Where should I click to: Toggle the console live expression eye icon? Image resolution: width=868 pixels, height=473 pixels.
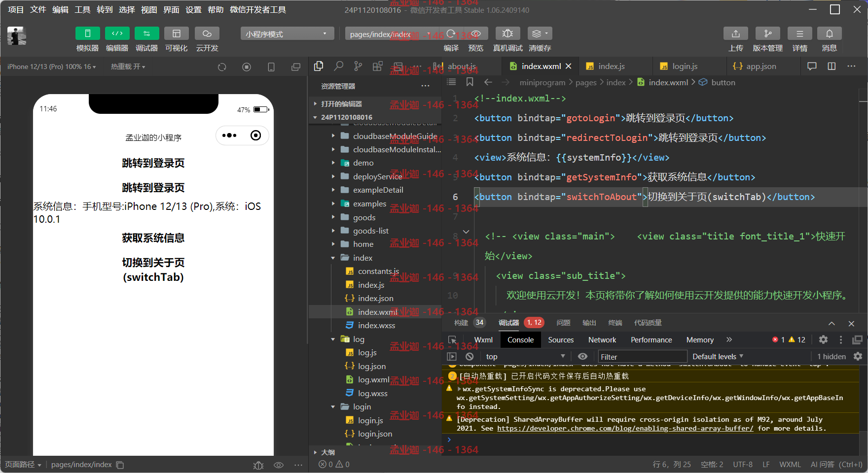[x=582, y=356]
